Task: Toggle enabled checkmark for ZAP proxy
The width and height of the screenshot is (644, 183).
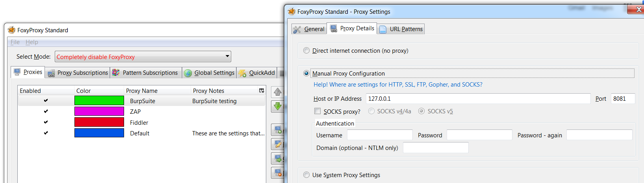Action: coord(46,111)
